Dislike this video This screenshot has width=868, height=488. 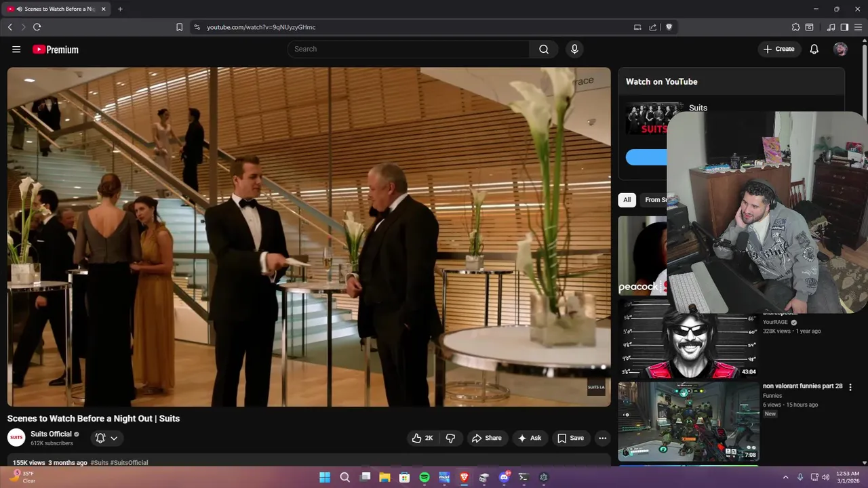(450, 438)
